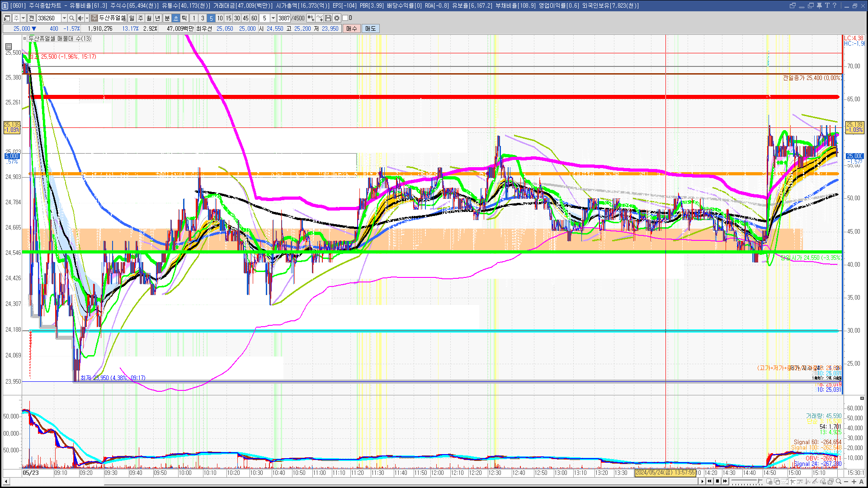Click the minus zoom-out icon at bottom right
Viewport: 868px width, 488px height.
[x=846, y=482]
